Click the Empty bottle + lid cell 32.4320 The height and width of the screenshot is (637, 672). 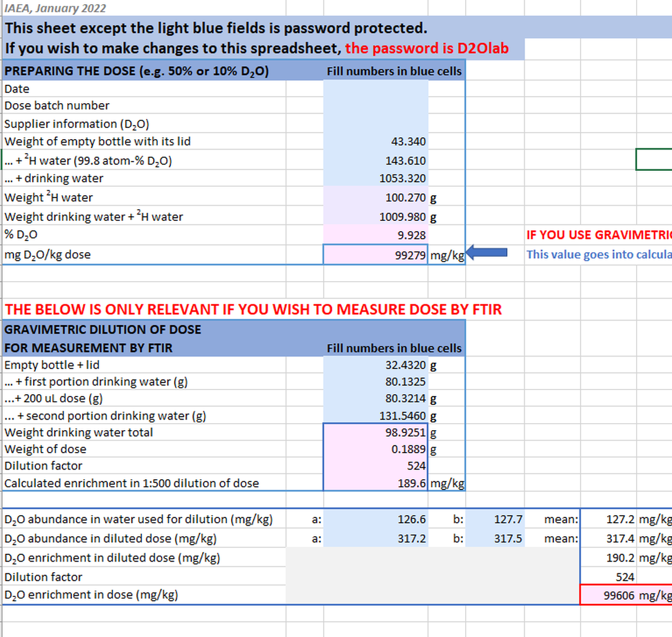375,365
